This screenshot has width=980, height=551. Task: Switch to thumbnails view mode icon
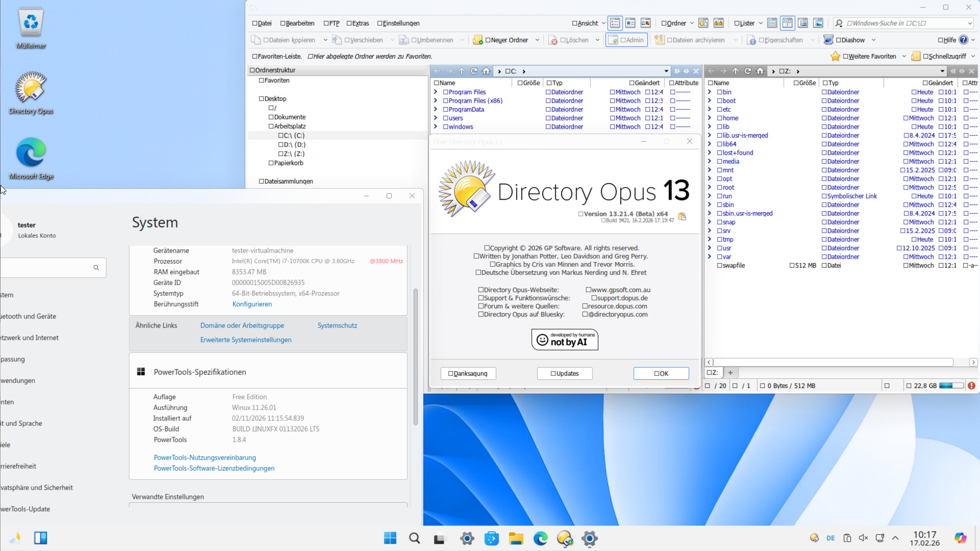coord(646,23)
